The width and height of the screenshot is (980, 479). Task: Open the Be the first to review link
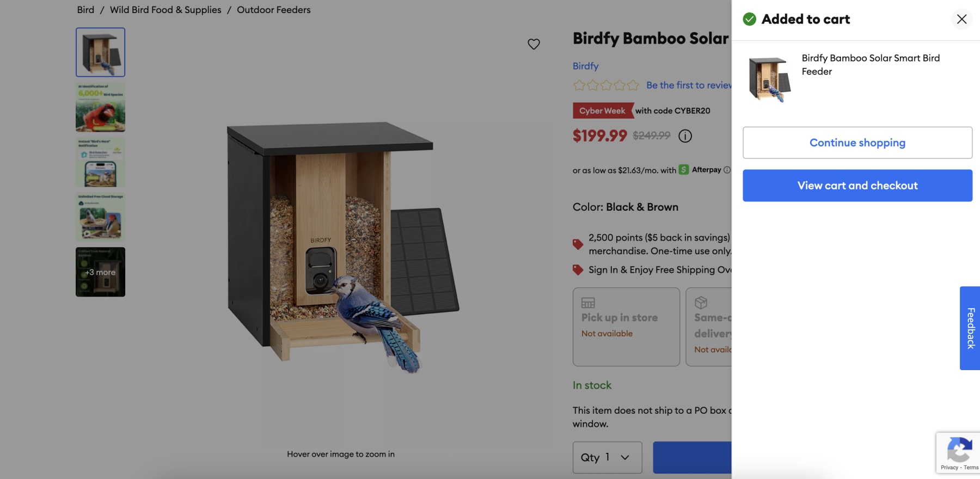(688, 85)
